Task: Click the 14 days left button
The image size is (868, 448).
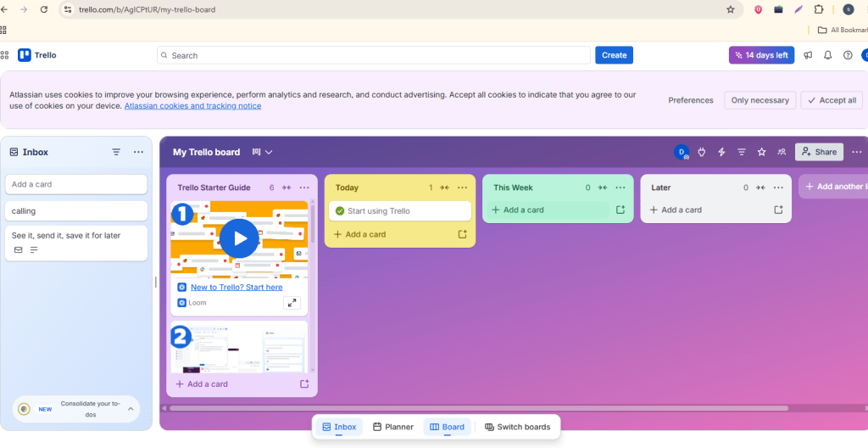Action: (762, 55)
